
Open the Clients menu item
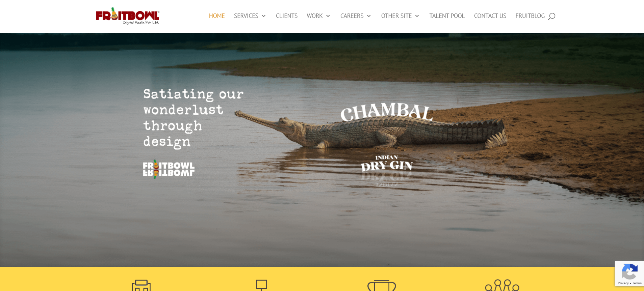tap(287, 16)
